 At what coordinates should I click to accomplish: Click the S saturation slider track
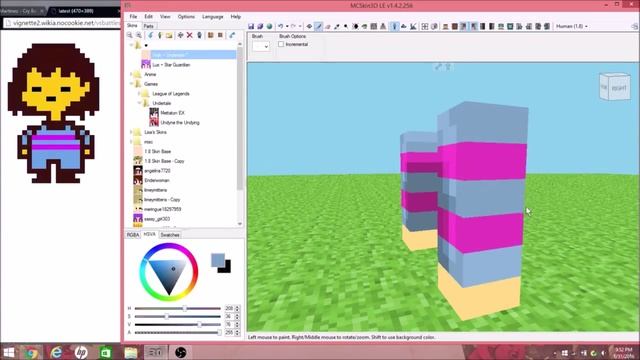[178, 316]
